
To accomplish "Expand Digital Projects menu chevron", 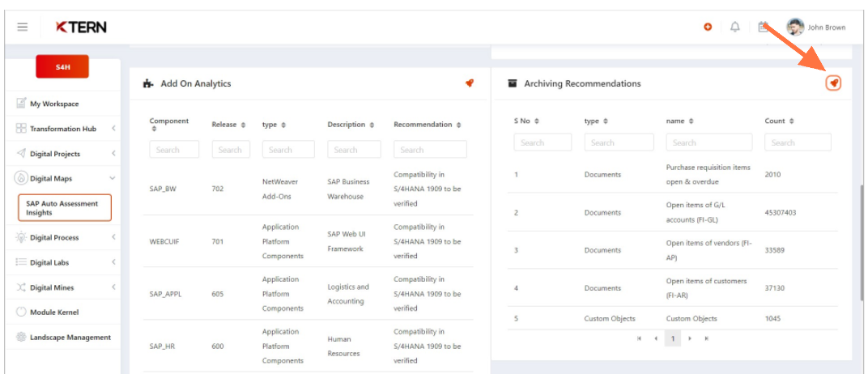I will (x=113, y=153).
